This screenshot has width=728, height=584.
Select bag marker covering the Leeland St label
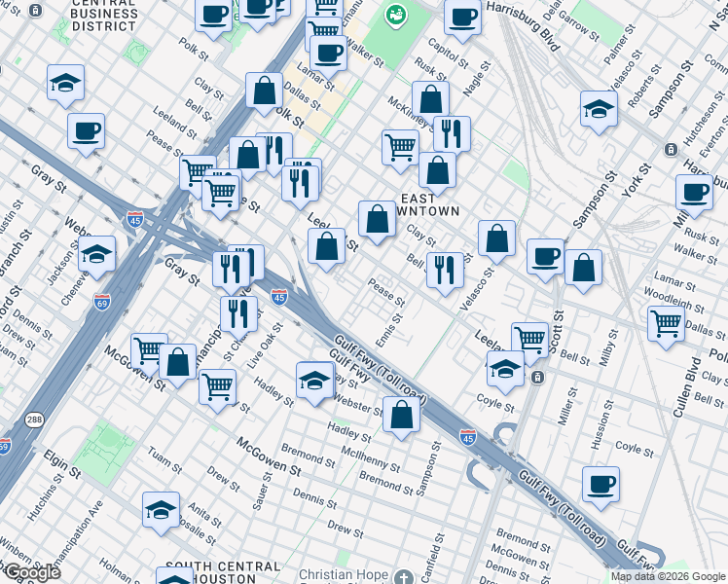click(x=326, y=246)
